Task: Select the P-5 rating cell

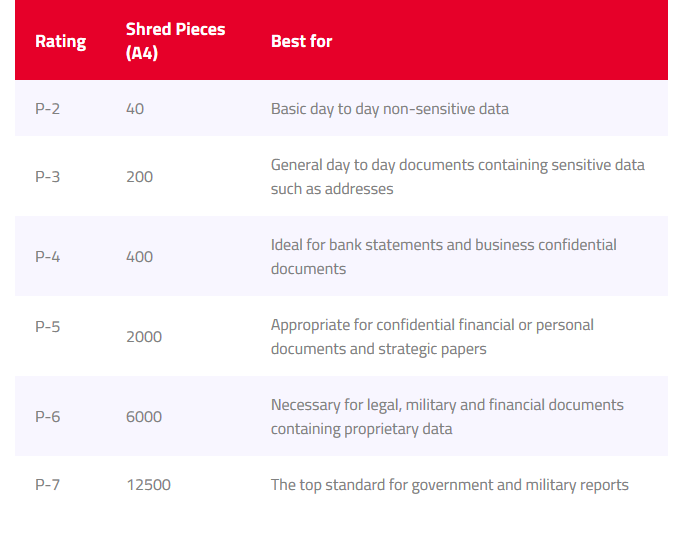Action: [47, 326]
